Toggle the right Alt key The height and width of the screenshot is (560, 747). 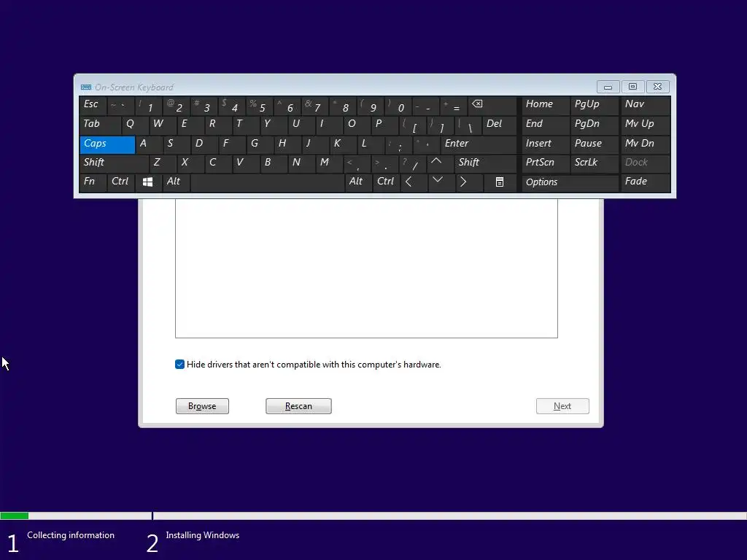coord(358,182)
